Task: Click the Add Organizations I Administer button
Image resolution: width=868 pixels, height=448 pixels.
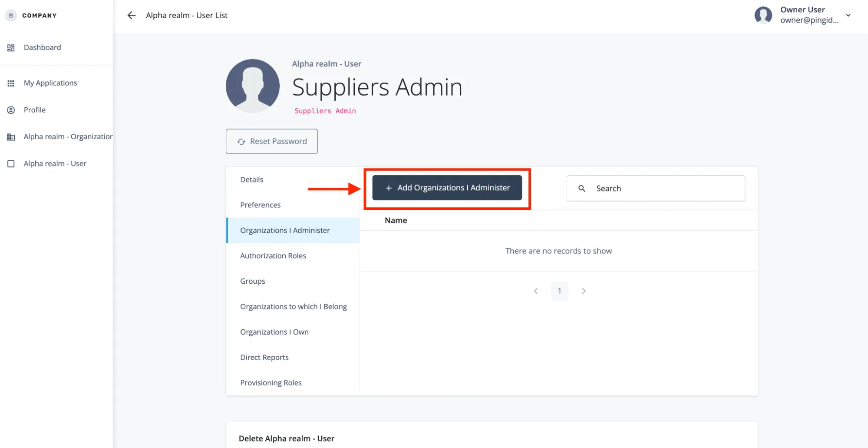Action: [447, 188]
